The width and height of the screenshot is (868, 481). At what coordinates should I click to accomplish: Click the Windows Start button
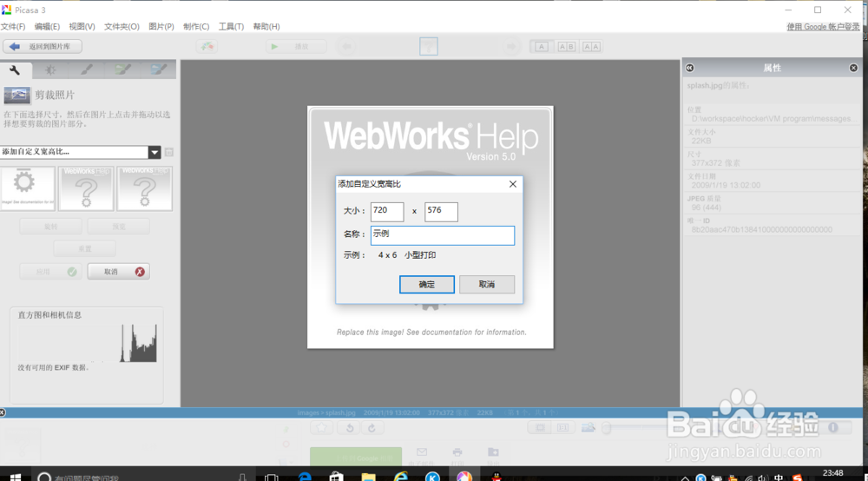pyautogui.click(x=16, y=477)
